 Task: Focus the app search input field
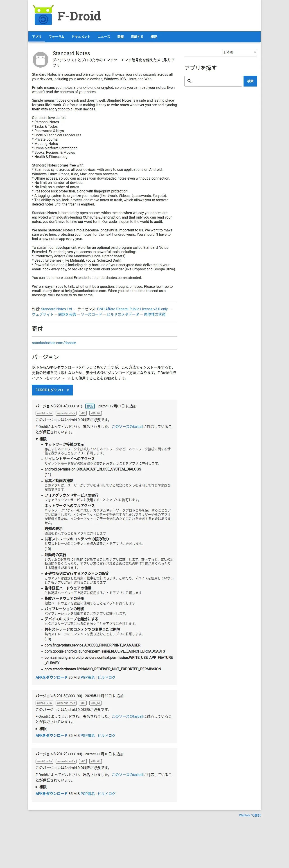point(213,81)
